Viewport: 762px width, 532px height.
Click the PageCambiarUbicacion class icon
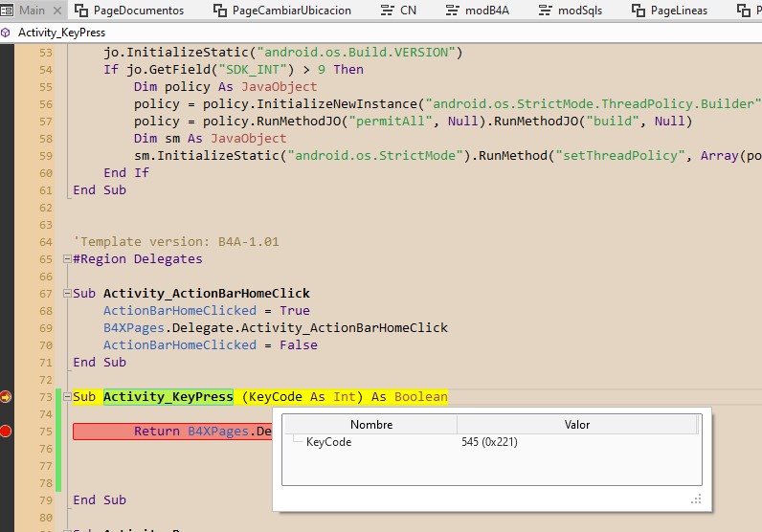[220, 11]
